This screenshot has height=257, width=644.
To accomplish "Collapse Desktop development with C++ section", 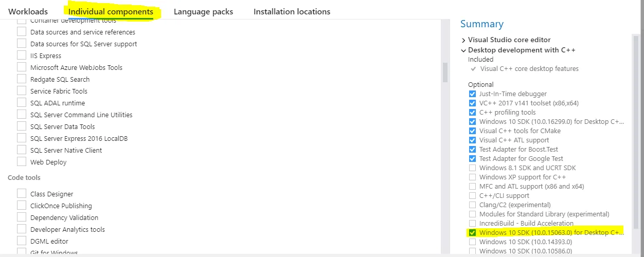I will pos(463,50).
